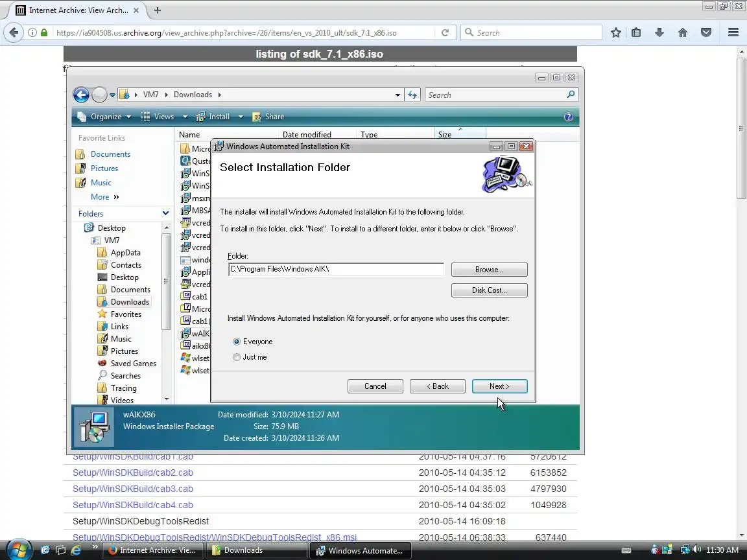Click the Back button in installer
Image resolution: width=747 pixels, height=560 pixels.
pyautogui.click(x=437, y=386)
